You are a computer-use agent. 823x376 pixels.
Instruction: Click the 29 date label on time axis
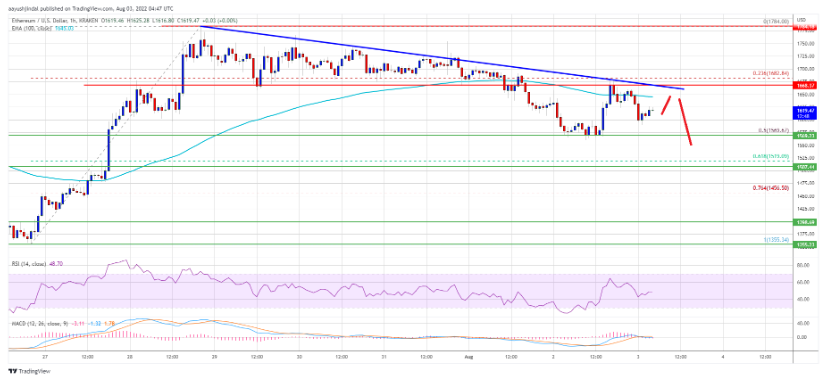(x=215, y=357)
